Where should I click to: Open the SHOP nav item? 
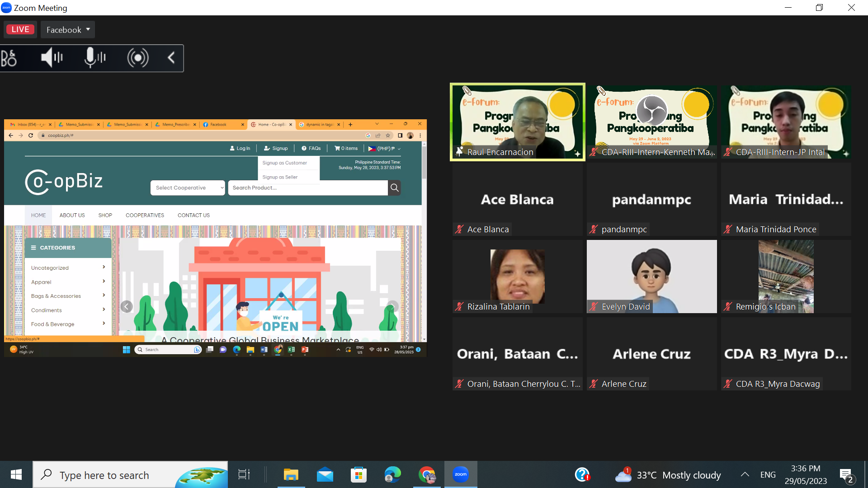point(105,216)
